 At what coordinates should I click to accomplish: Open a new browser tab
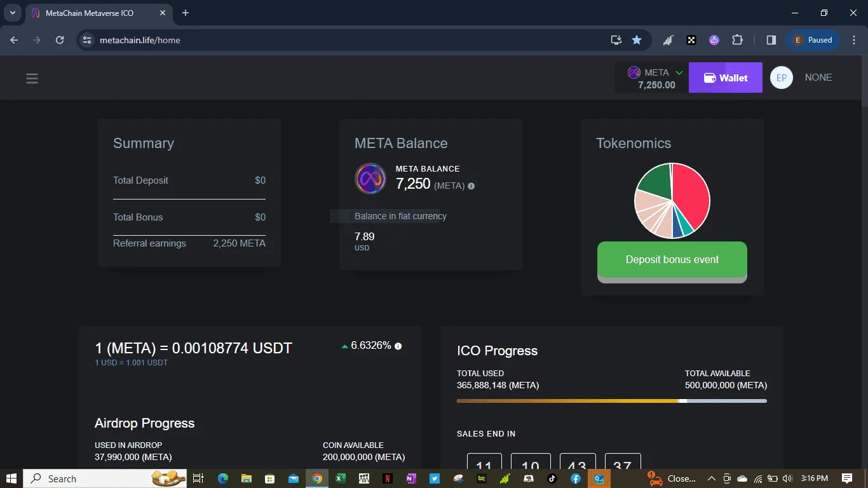coord(186,13)
